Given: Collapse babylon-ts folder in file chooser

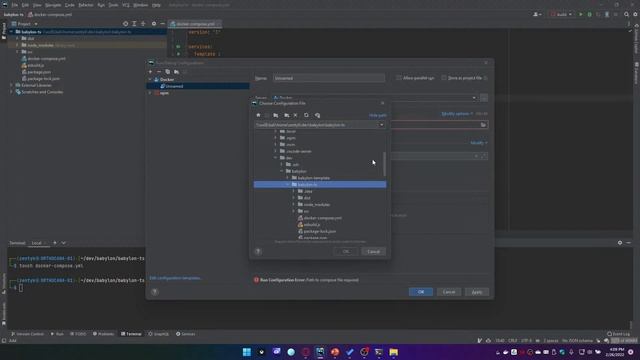Looking at the screenshot, I should [x=288, y=184].
